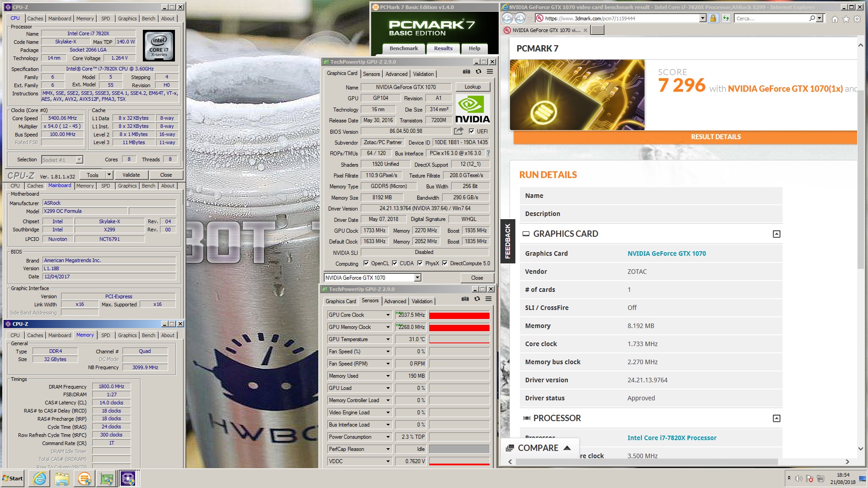Click camera screenshot icon in GPU-Z Graphics Card window
Screen dimensions: 868x488
click(x=466, y=72)
